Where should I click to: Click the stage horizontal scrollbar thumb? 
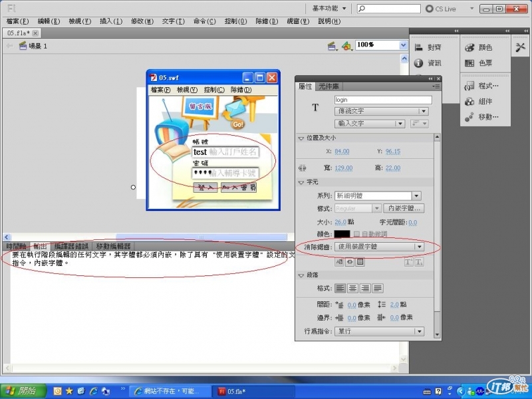[201, 237]
